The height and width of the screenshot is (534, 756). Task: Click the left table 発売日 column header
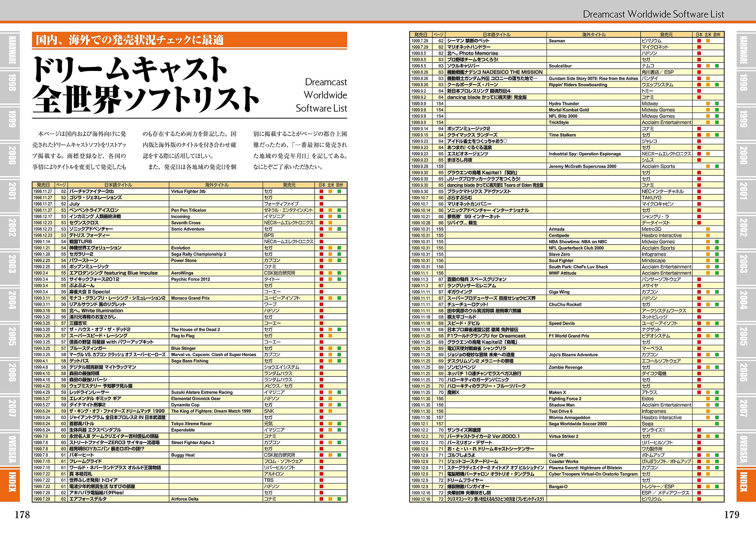43,185
